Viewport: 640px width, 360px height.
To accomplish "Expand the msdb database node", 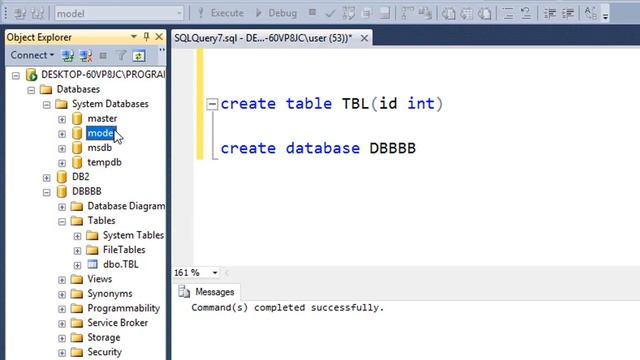I will pyautogui.click(x=62, y=149).
